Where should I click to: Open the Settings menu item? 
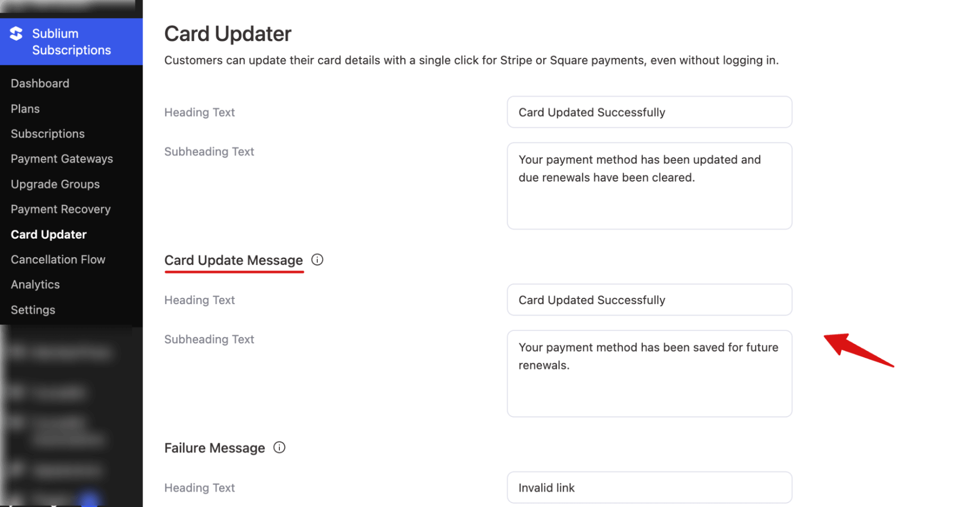[33, 310]
